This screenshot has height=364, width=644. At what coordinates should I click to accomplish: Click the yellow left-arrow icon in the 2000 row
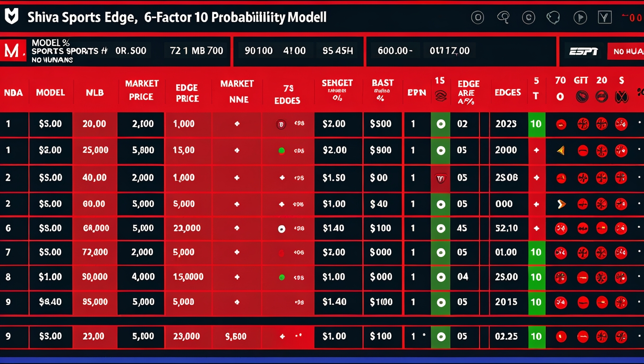point(561,151)
